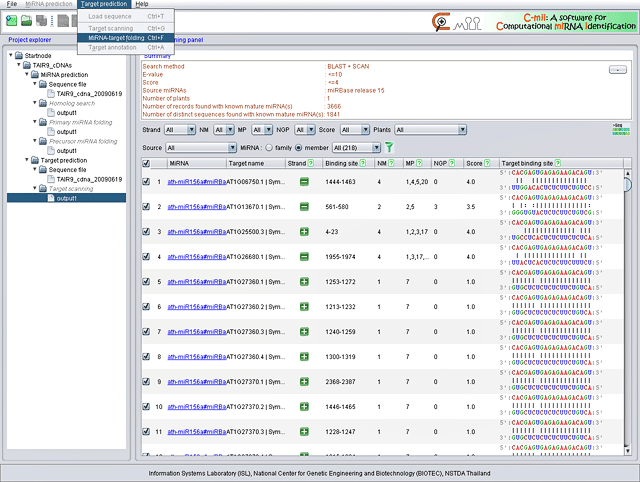Click plus strand icon for AT1G27360.3 row

click(304, 331)
